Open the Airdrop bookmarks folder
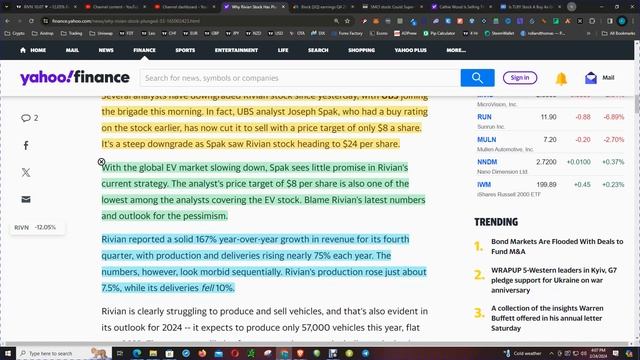This screenshot has height=360, width=640. click(42, 33)
